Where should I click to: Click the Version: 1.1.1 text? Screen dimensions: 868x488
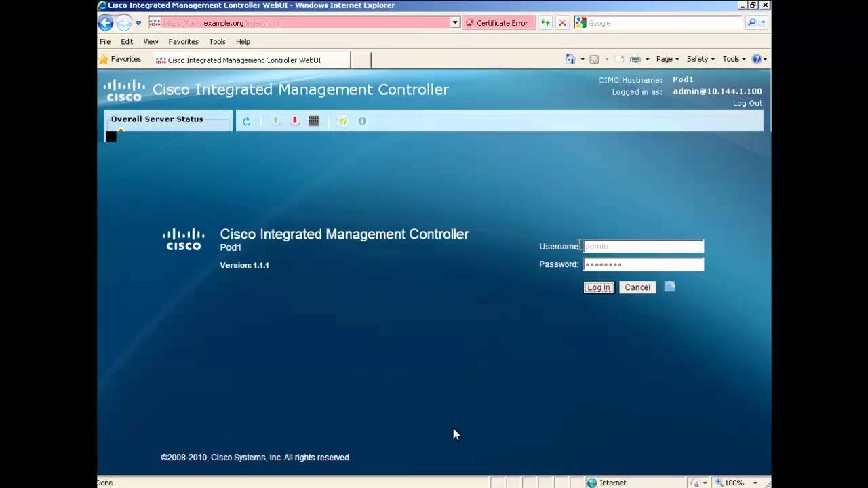pyautogui.click(x=244, y=265)
